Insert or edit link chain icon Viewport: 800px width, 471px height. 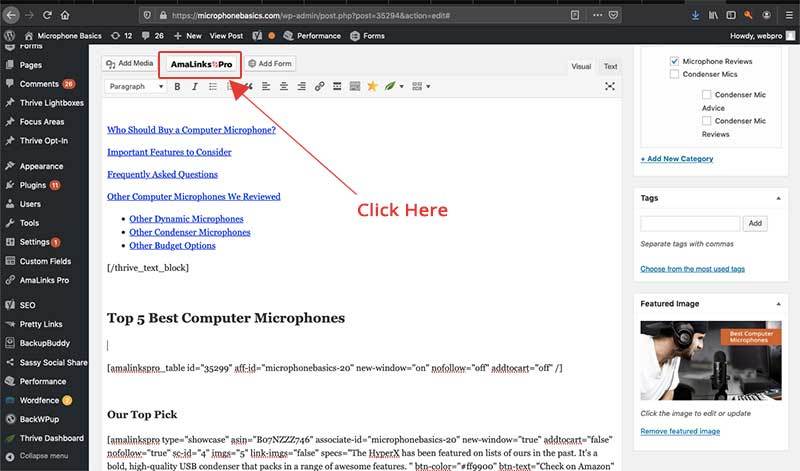click(319, 86)
